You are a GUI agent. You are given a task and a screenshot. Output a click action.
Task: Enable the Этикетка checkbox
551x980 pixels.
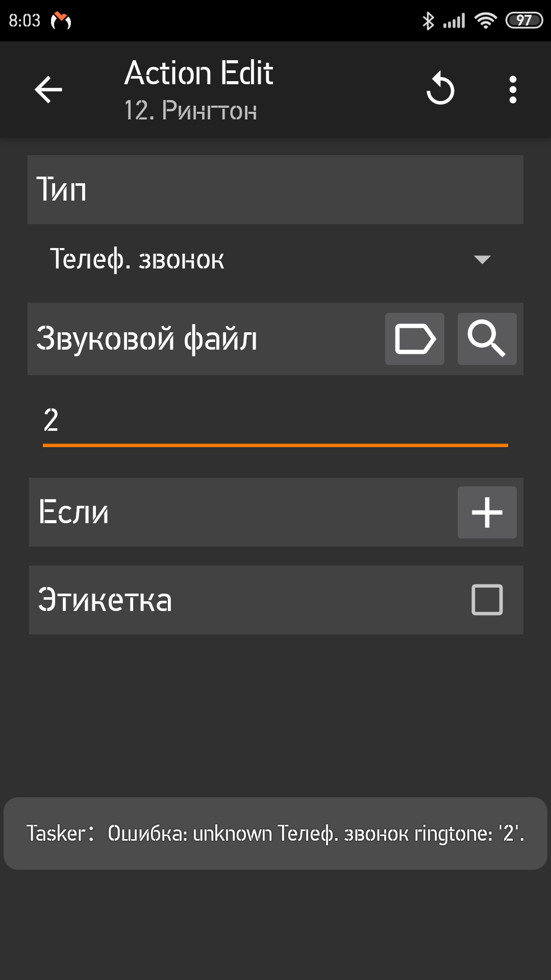tap(487, 600)
